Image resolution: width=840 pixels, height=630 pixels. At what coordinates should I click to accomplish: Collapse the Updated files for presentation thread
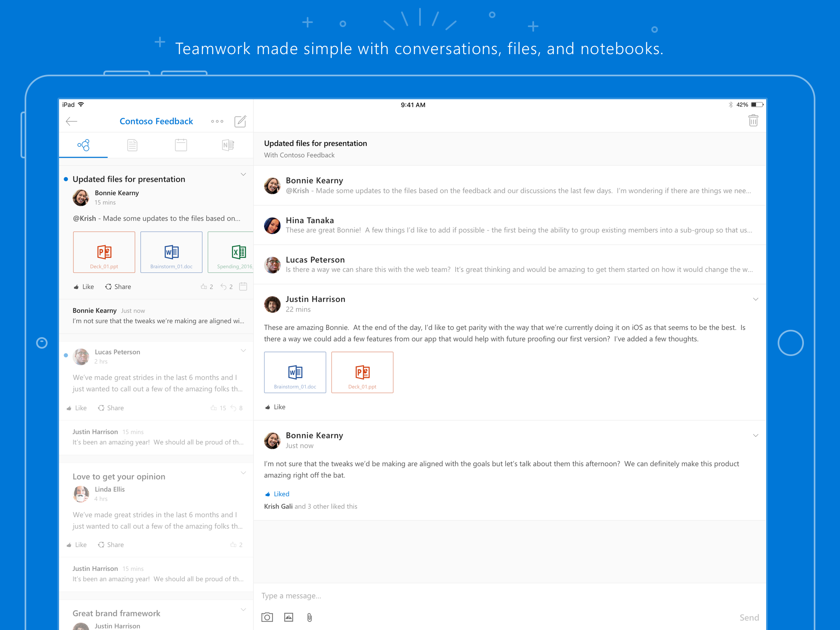(x=243, y=174)
